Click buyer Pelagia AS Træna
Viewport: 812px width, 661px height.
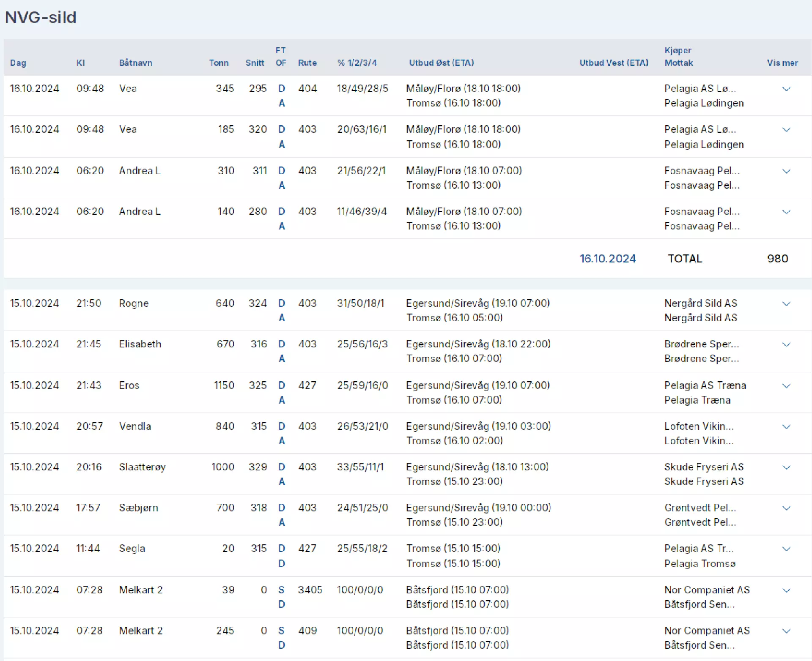coord(705,385)
